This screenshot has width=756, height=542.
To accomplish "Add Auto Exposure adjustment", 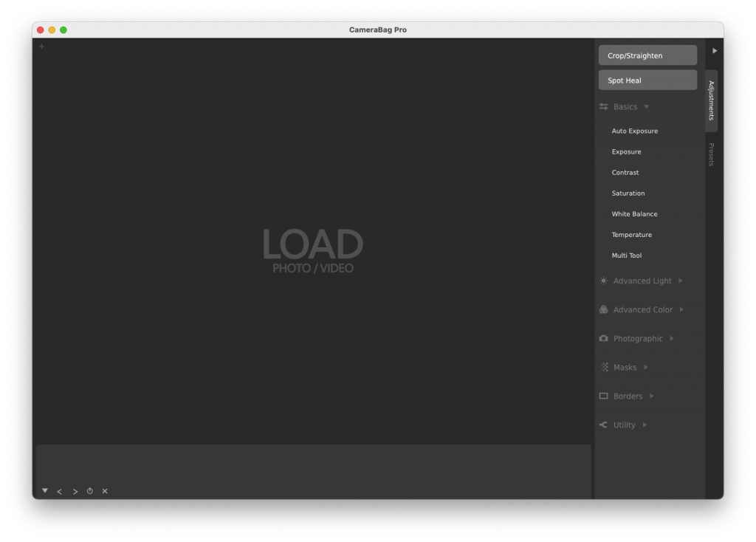I will (634, 131).
